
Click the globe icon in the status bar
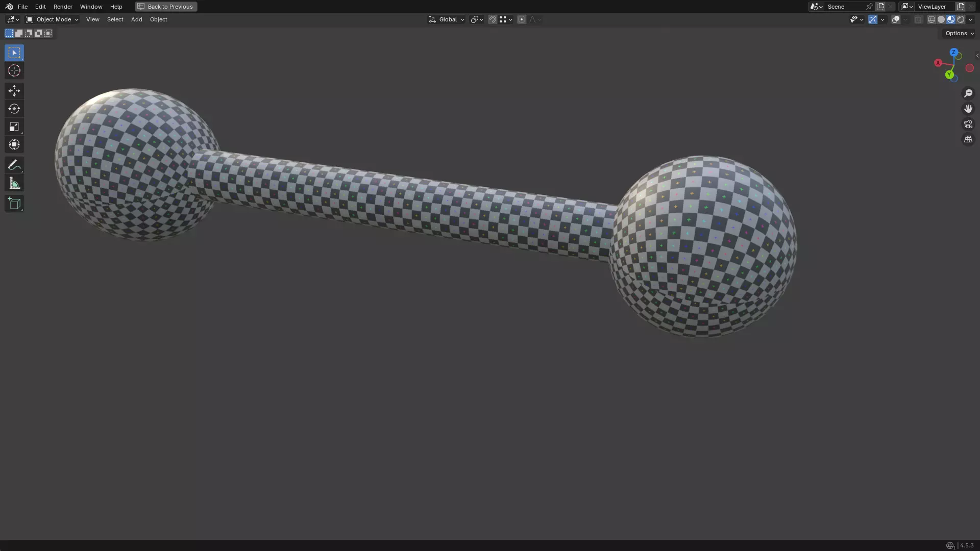(950, 545)
